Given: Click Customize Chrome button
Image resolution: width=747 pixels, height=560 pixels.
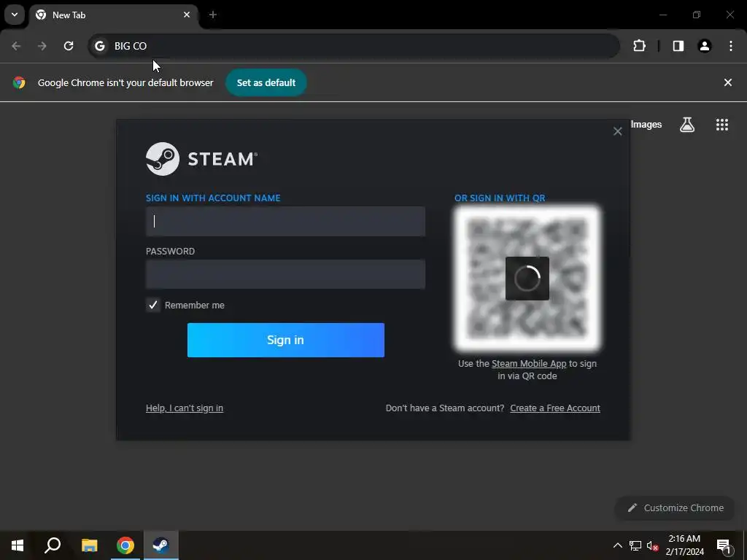Looking at the screenshot, I should coord(676,508).
